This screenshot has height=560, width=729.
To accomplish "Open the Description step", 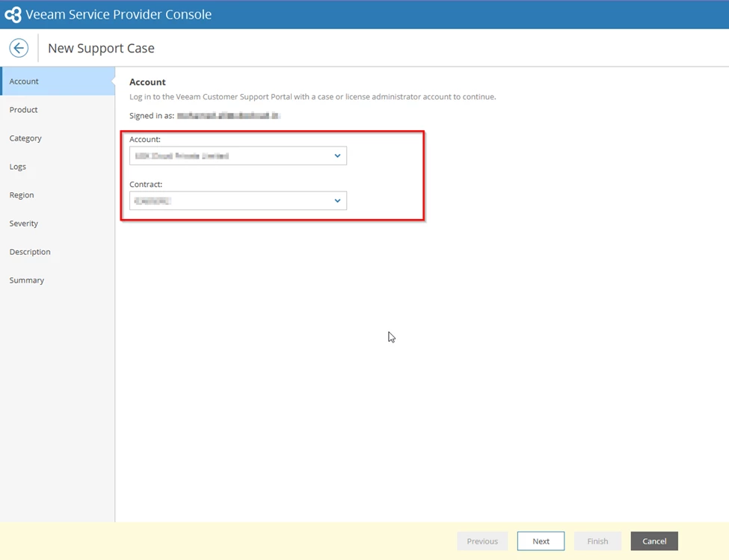I will coord(58,251).
